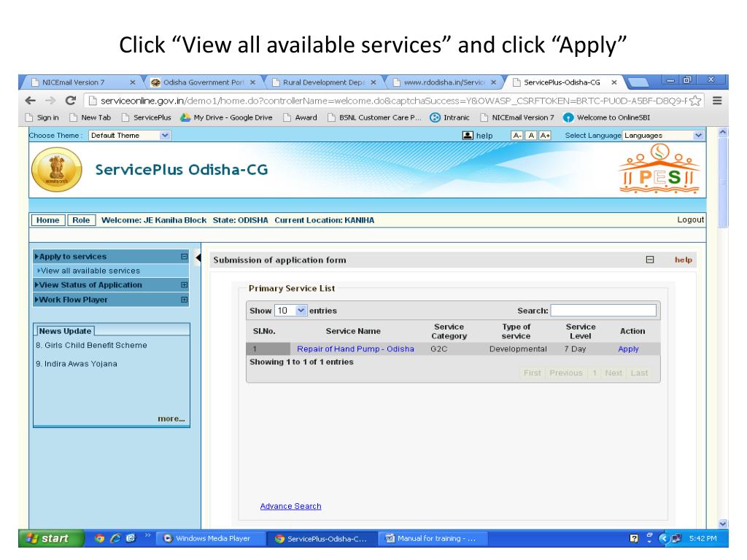Click more in News Update box
The image size is (747, 560).
click(171, 419)
